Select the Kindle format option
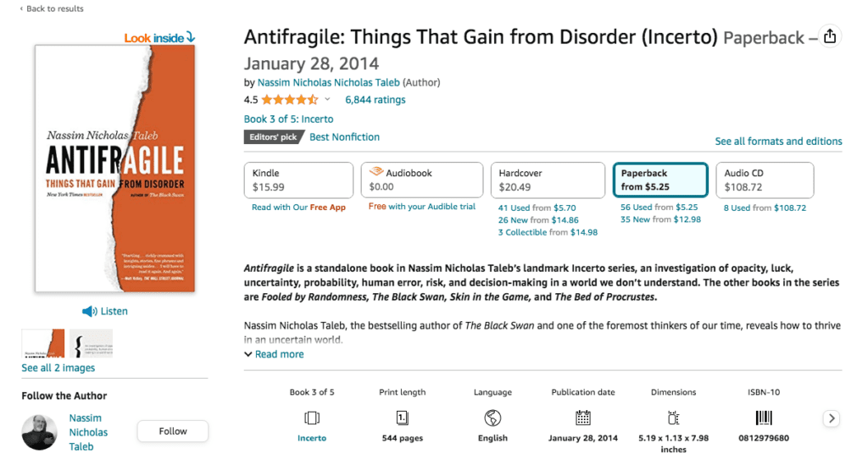868x471 pixels. tap(298, 180)
